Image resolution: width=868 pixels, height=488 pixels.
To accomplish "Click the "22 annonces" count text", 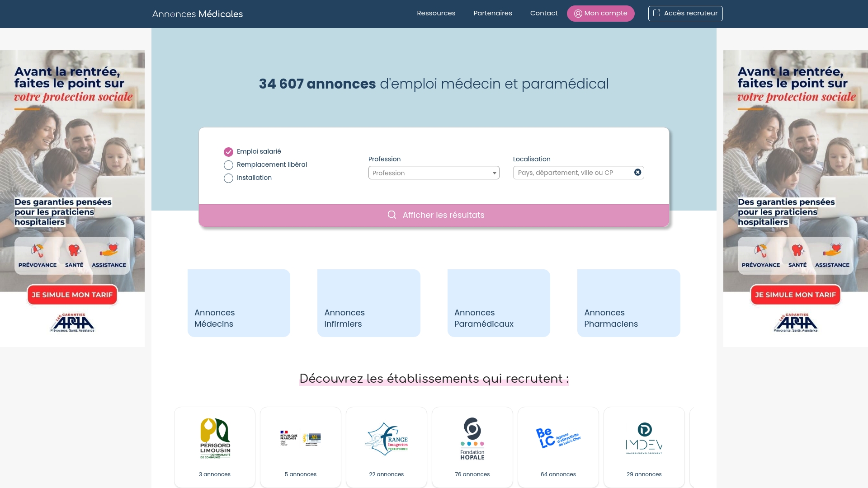I will click(x=387, y=474).
